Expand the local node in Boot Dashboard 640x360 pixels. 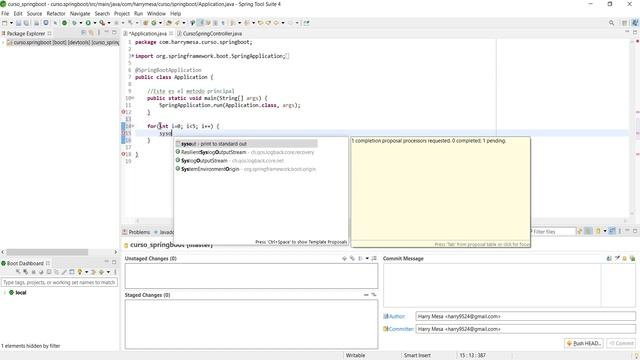4,293
